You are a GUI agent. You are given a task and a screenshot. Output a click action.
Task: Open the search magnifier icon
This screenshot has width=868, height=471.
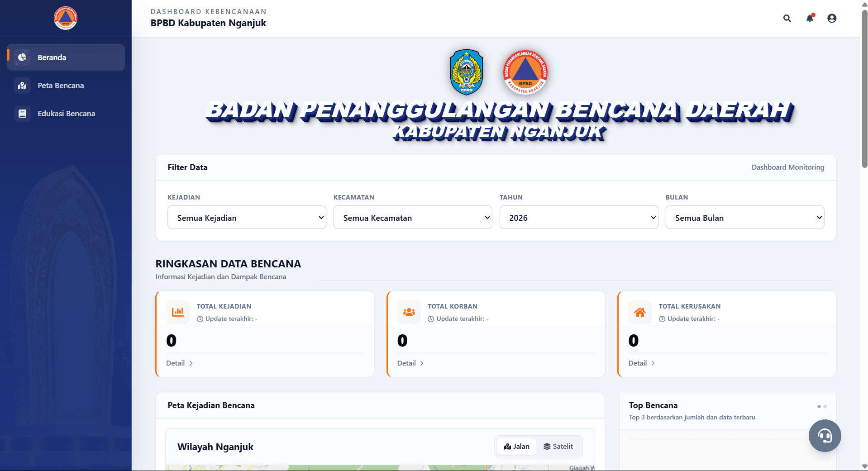tap(787, 19)
